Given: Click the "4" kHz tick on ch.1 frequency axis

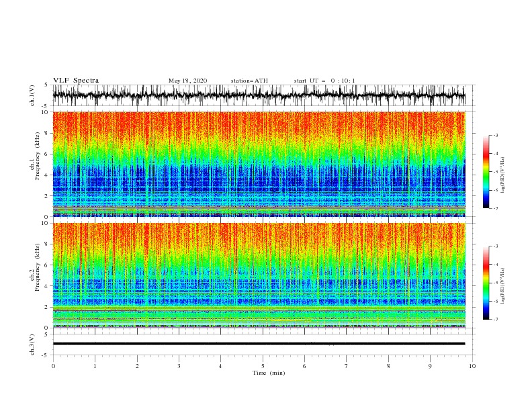Looking at the screenshot, I should (47, 175).
